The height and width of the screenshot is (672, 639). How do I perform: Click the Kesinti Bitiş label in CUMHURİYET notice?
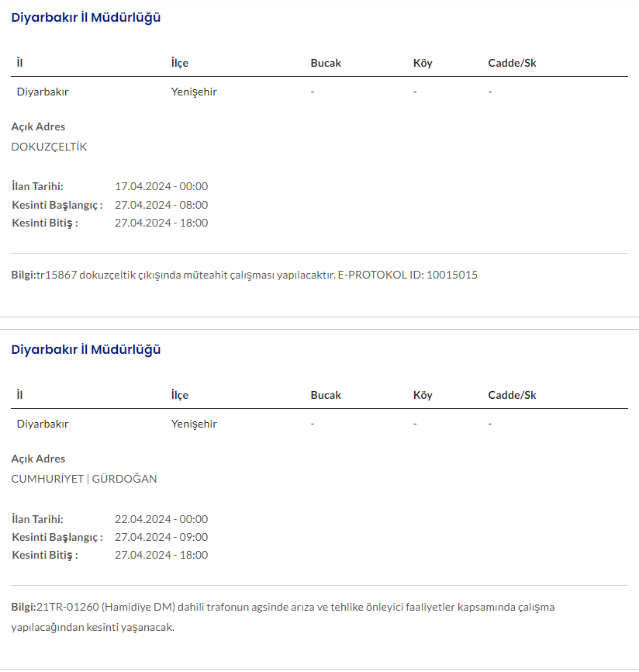(45, 555)
